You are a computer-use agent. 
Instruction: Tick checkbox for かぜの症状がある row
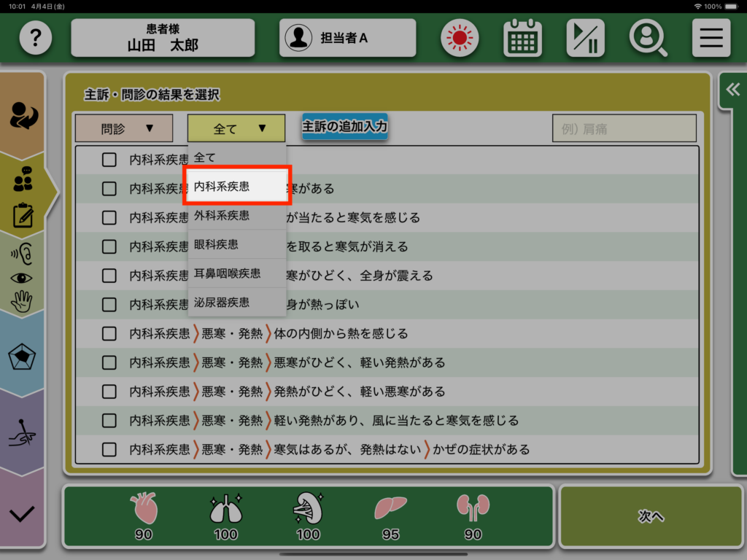pos(109,449)
